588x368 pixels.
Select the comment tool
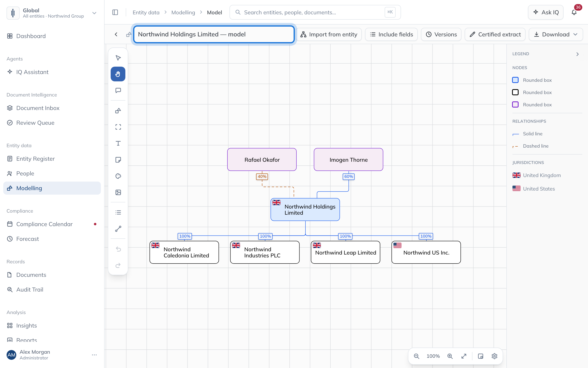tap(118, 90)
